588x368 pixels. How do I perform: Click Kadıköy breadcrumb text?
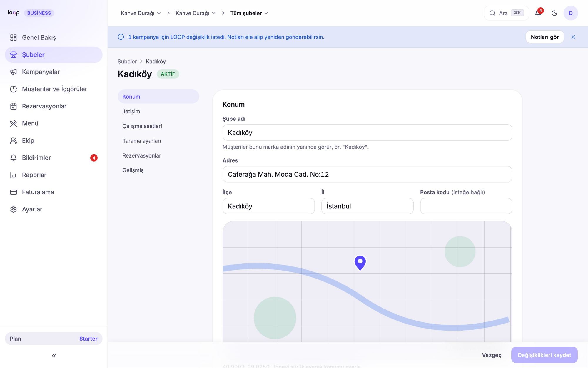tap(156, 61)
